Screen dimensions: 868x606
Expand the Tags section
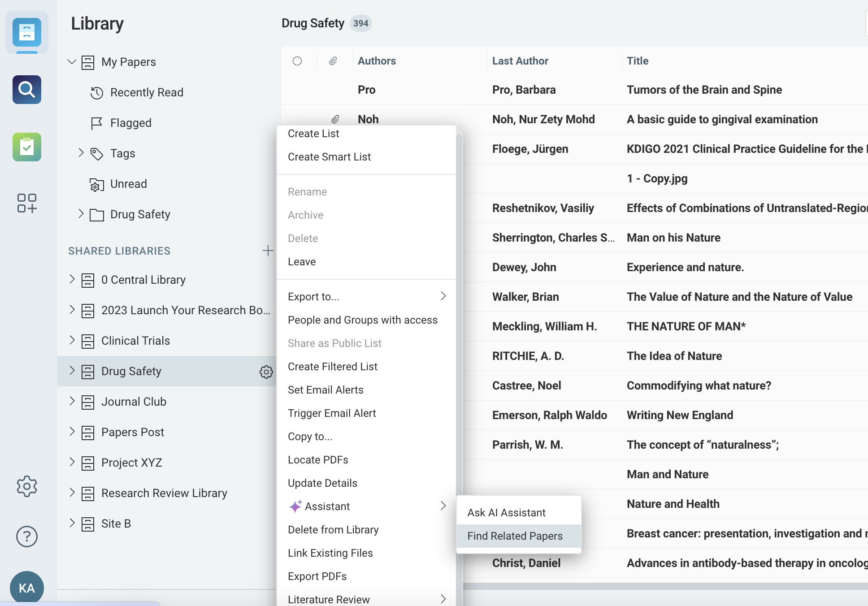[x=81, y=153]
